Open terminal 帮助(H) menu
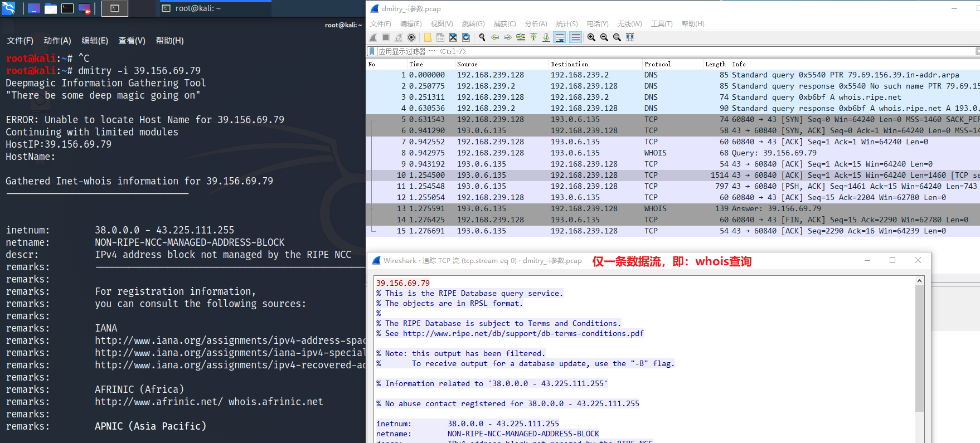The height and width of the screenshot is (443, 980). tap(169, 41)
